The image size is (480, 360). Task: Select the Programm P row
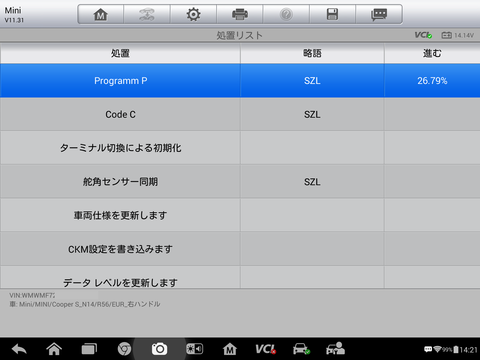coord(240,81)
